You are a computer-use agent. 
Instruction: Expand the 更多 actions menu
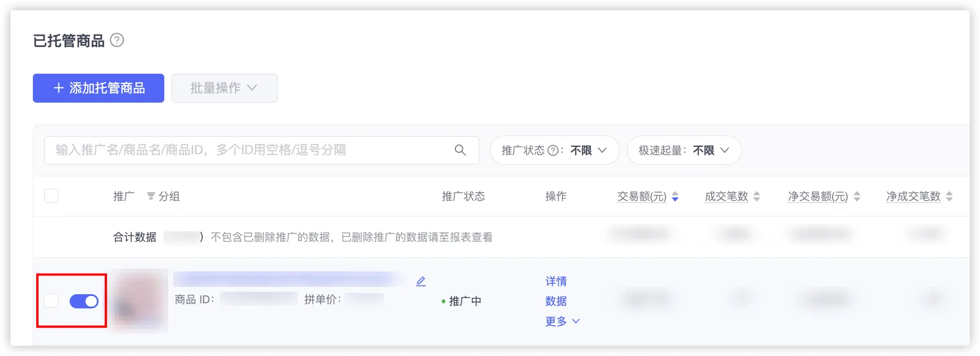coord(563,321)
